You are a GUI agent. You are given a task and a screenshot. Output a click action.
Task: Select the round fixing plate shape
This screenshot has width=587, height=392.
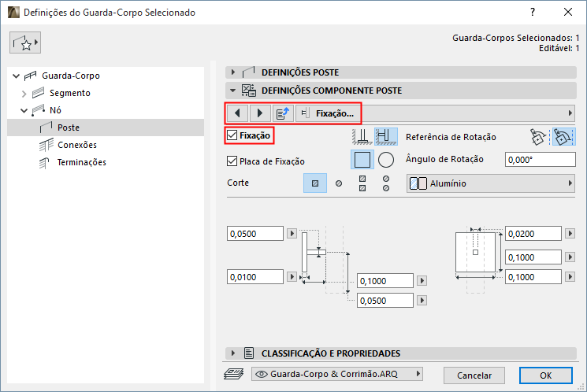385,161
